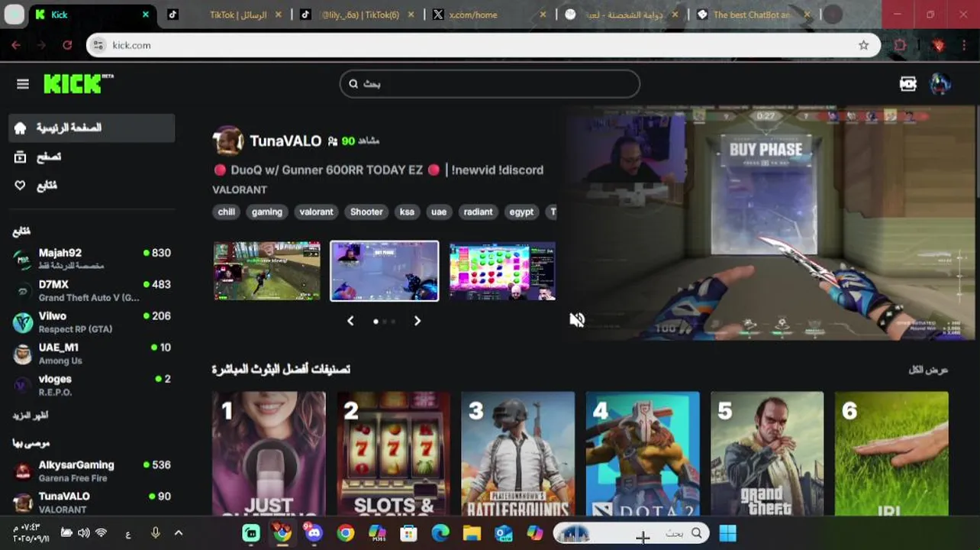Image resolution: width=980 pixels, height=550 pixels.
Task: Select the Shooter tag
Action: 366,212
